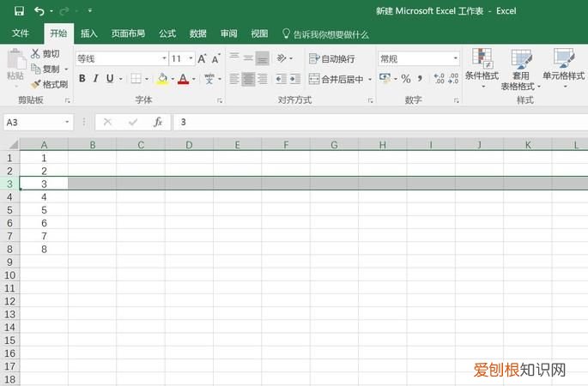Expand the font color dropdown arrow
Screen dimensions: 588x386
[194, 79]
